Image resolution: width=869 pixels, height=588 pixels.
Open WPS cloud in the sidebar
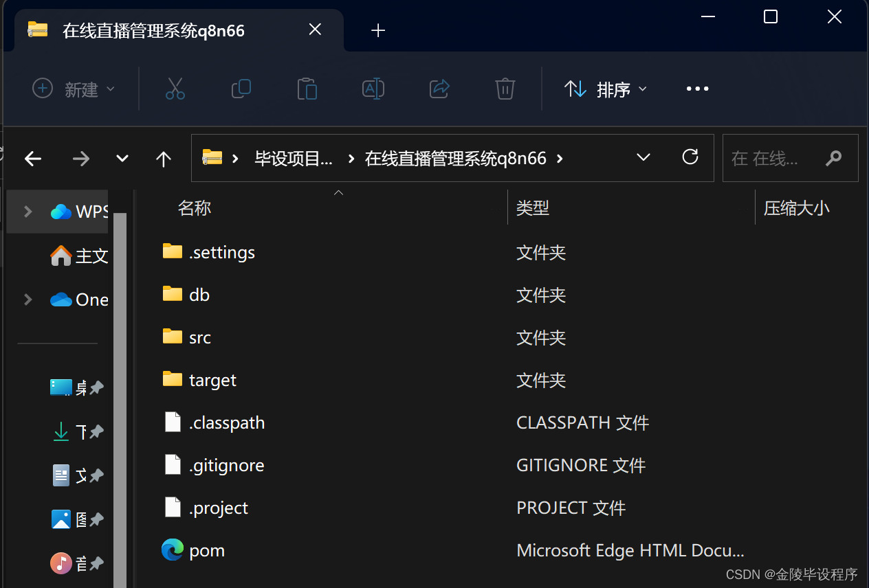[79, 212]
